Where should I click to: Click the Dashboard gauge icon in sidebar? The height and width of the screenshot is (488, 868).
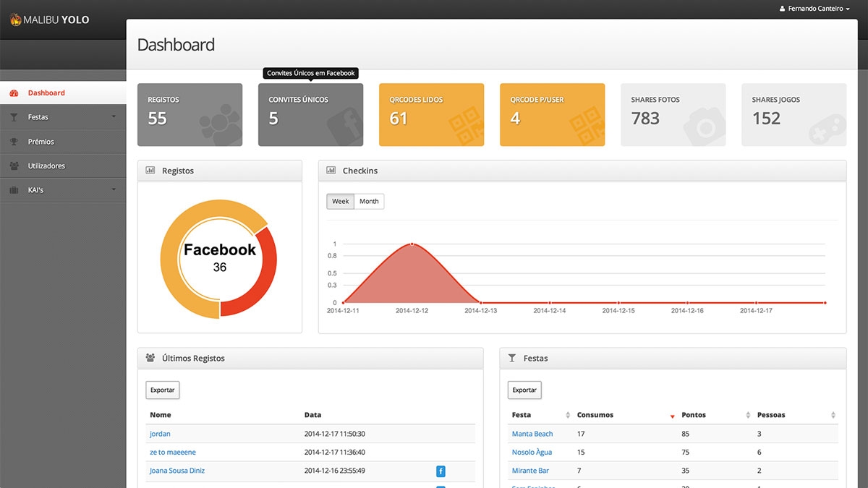click(x=14, y=93)
